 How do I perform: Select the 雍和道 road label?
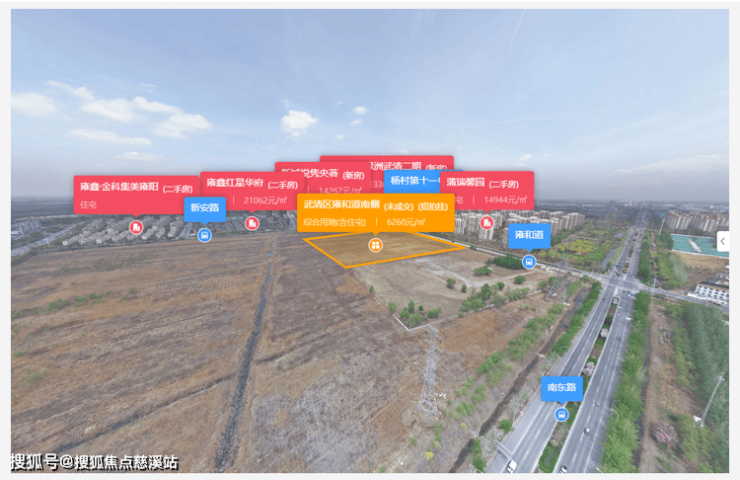(x=529, y=236)
